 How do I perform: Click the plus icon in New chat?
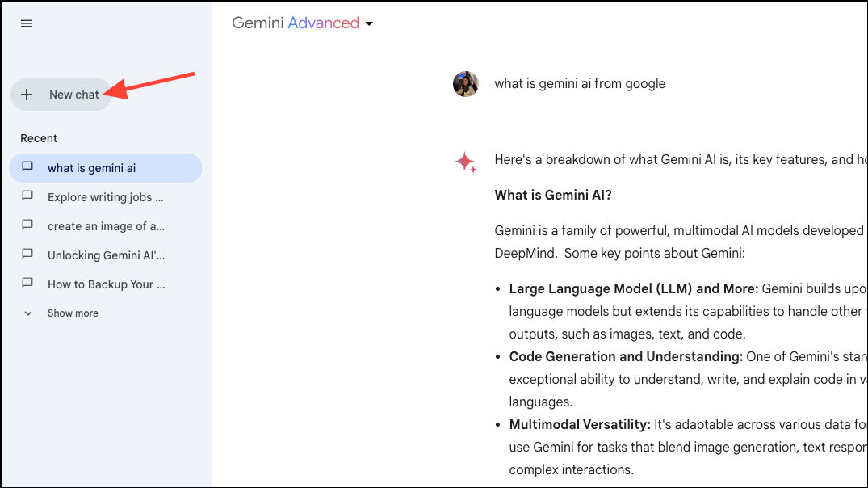coord(27,95)
